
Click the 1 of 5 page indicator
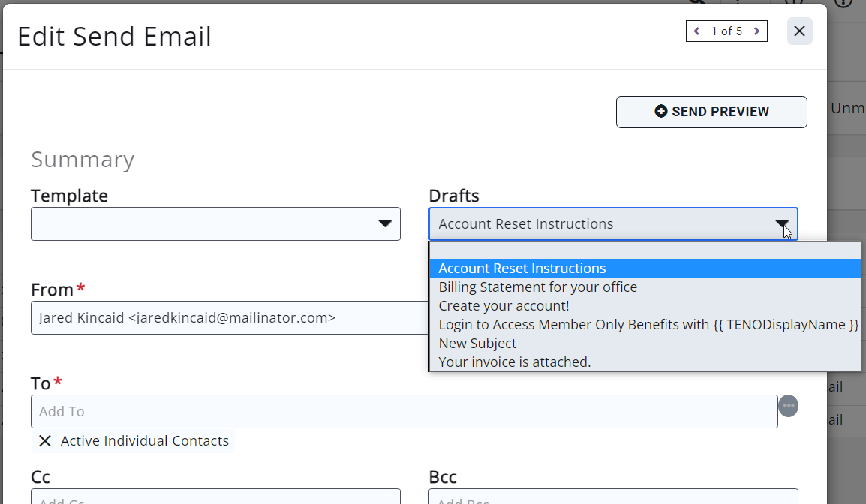tap(726, 31)
